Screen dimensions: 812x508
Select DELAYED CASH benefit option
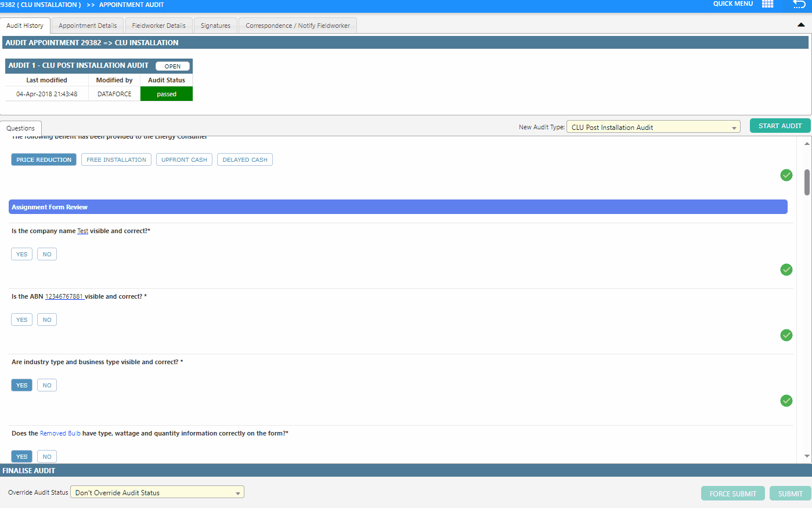245,159
